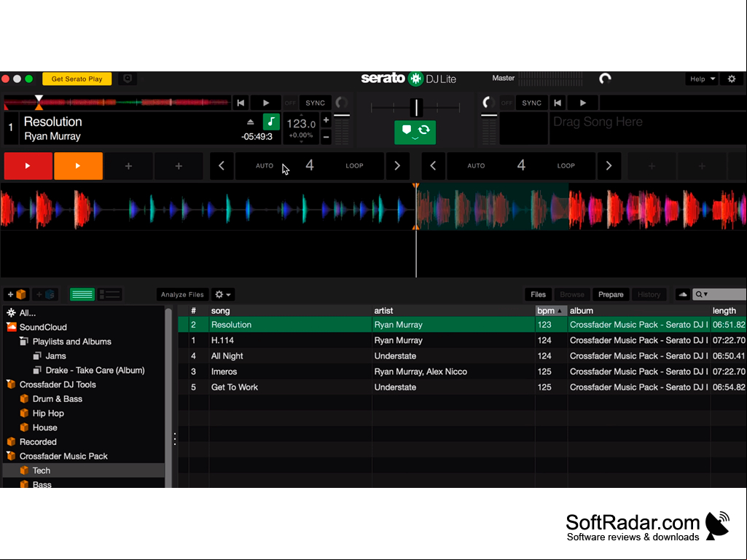This screenshot has width=747, height=560.
Task: Click the recording panel icon beside Get Serato Play
Action: click(x=128, y=79)
